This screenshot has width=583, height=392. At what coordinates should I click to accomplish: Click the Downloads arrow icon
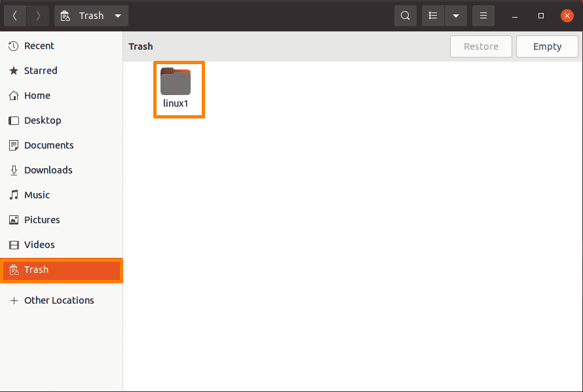pos(14,170)
